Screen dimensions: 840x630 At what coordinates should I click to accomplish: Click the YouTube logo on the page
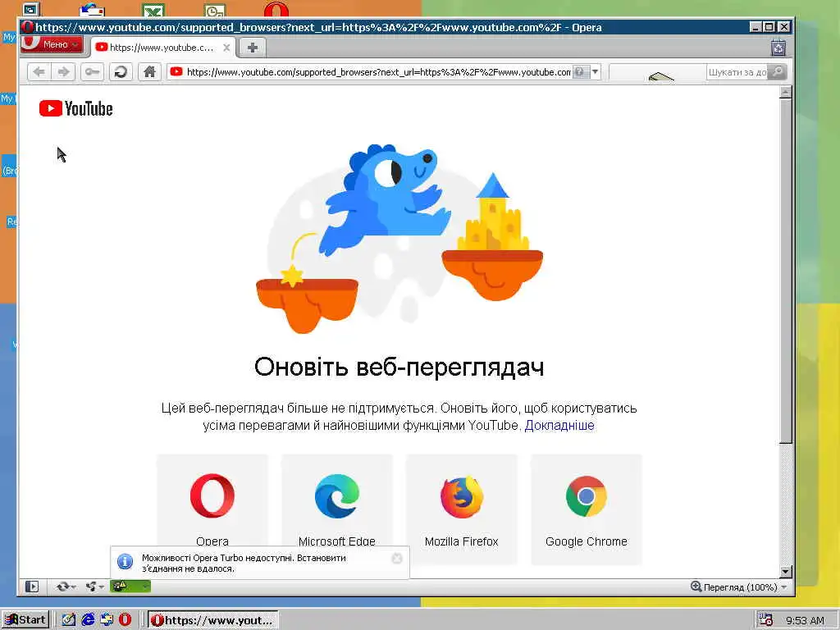click(x=76, y=108)
